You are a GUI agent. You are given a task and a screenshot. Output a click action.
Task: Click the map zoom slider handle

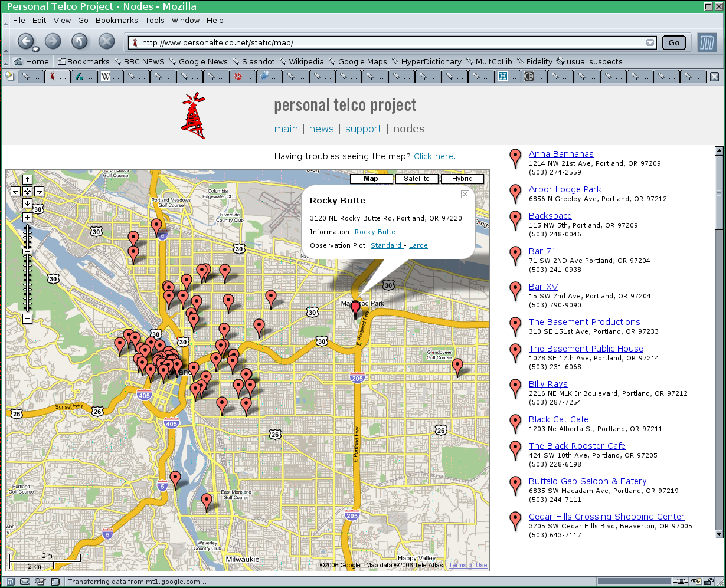pyautogui.click(x=27, y=252)
